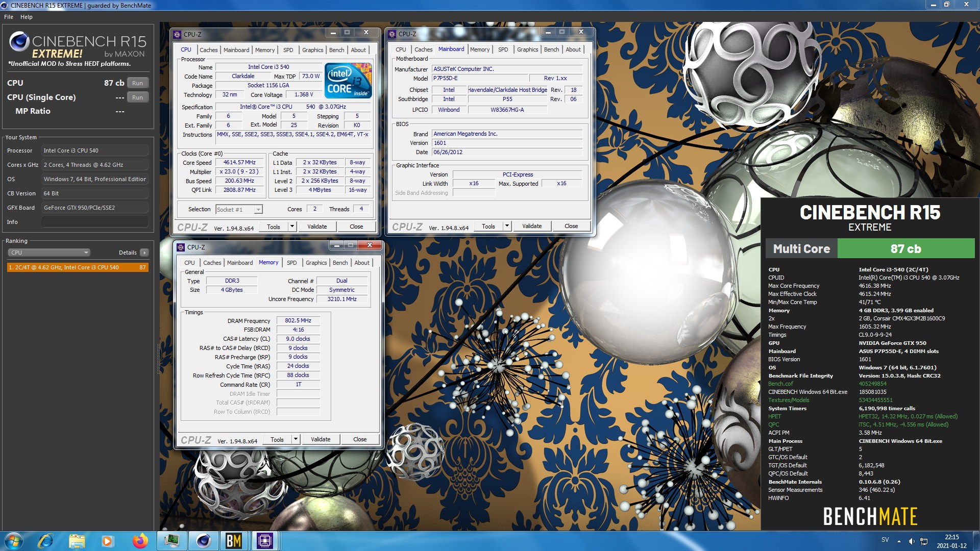Screen dimensions: 980x551
Task: Select Mainboard tab in CPU window
Action: [236, 50]
